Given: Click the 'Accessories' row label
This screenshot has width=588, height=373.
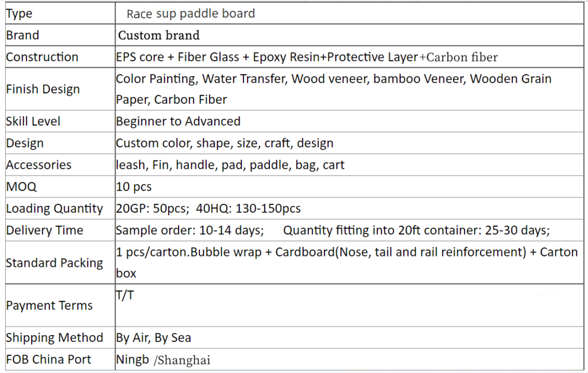Looking at the screenshot, I should click(39, 165).
